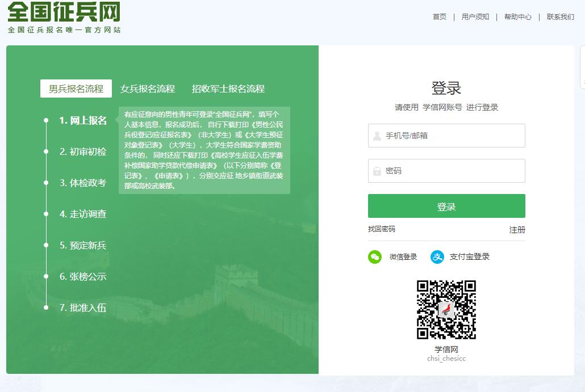585x392 pixels.
Task: Click the red bird emblem inside the QR code
Action: pyautogui.click(x=446, y=308)
